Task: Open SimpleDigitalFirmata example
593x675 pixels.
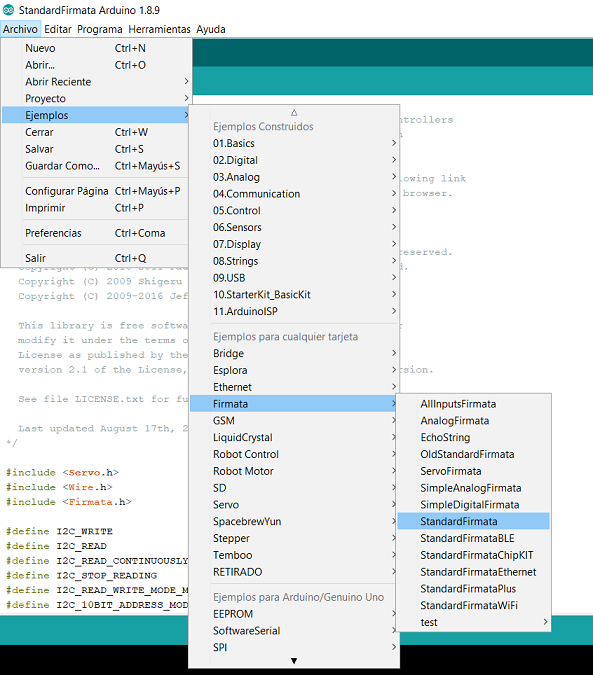Action: (473, 505)
